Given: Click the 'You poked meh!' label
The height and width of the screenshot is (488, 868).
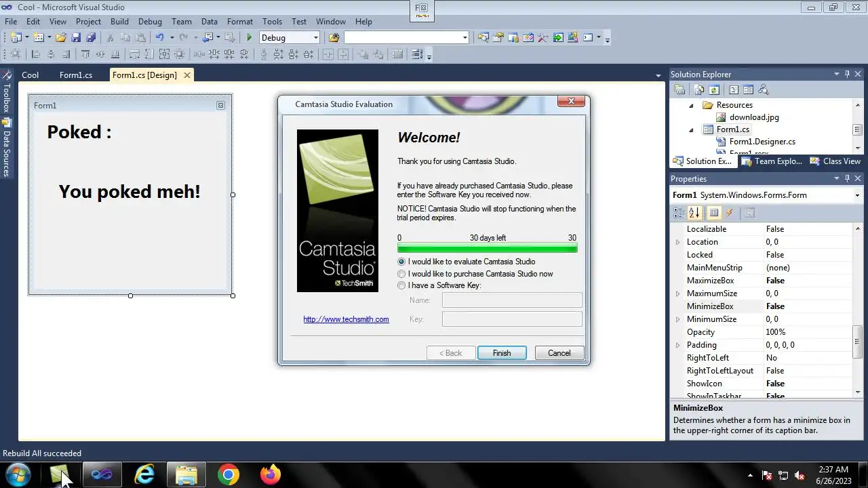Looking at the screenshot, I should point(130,192).
